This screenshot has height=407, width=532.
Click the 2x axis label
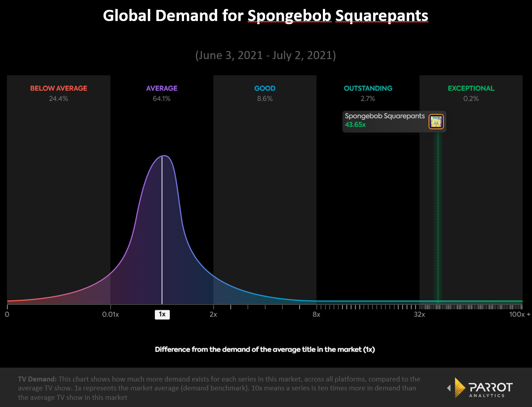pos(214,314)
